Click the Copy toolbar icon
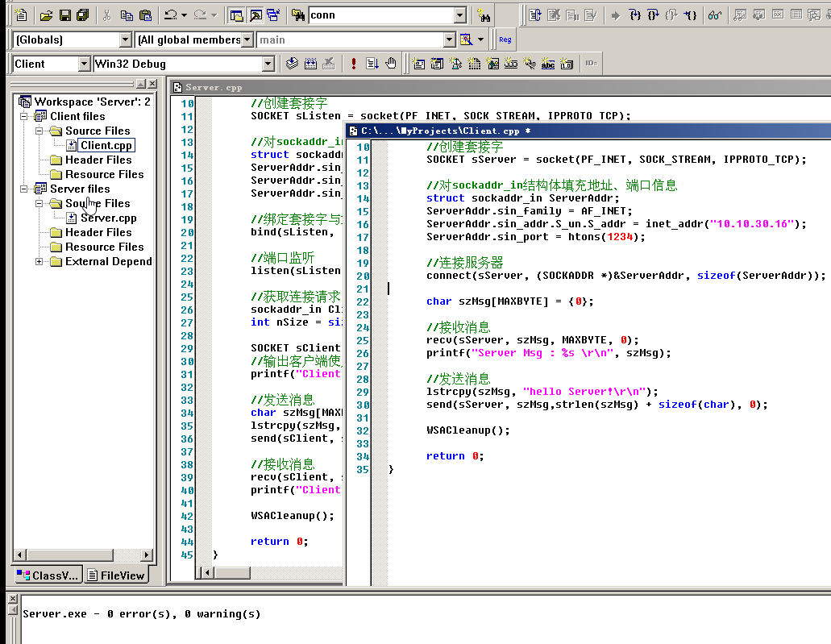This screenshot has width=831, height=644. click(127, 15)
